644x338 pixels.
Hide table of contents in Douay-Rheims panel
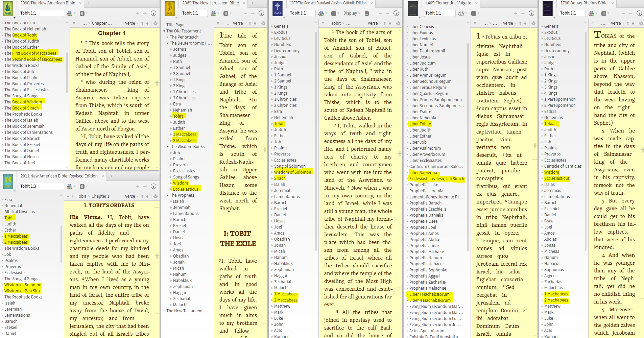pos(593,23)
